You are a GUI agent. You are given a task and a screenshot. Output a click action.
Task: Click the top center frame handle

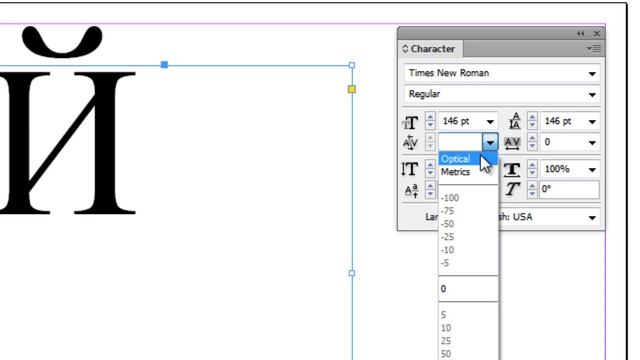coord(164,64)
